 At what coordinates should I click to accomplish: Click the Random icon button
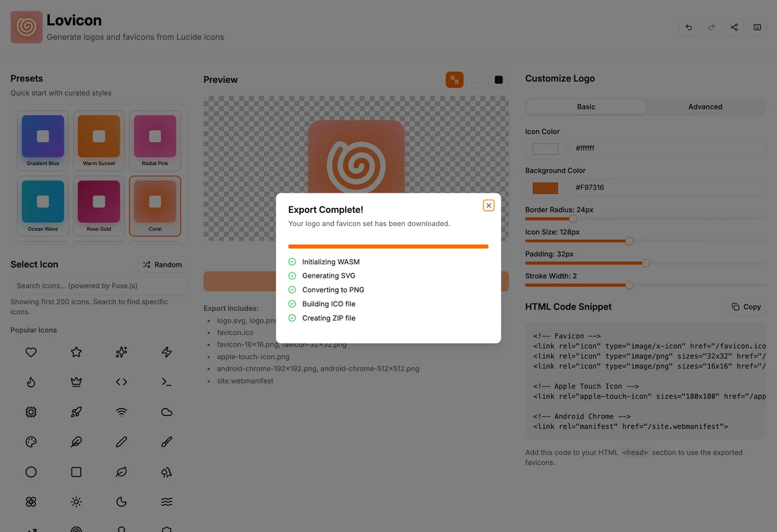(162, 265)
